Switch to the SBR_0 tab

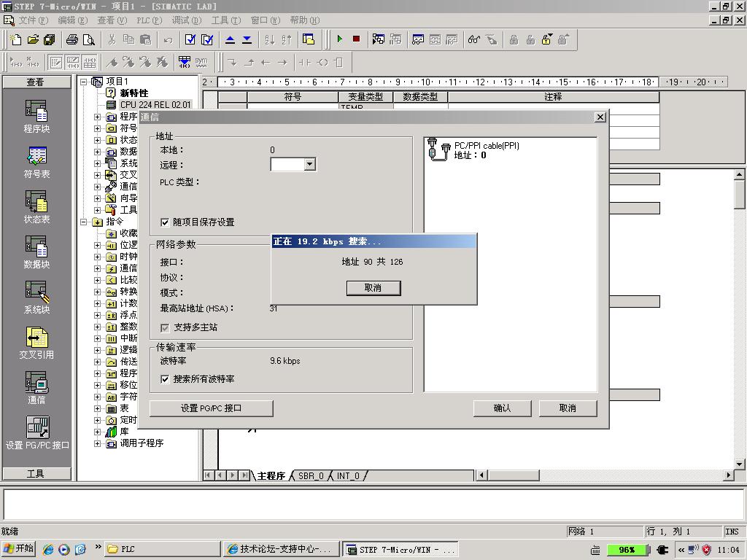pyautogui.click(x=311, y=476)
